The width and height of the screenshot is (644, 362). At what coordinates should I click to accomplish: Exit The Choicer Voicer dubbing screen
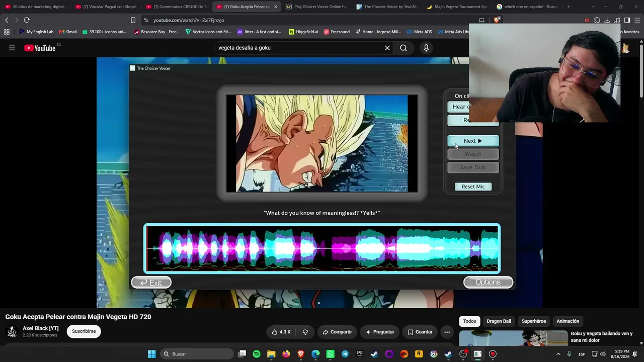151,283
